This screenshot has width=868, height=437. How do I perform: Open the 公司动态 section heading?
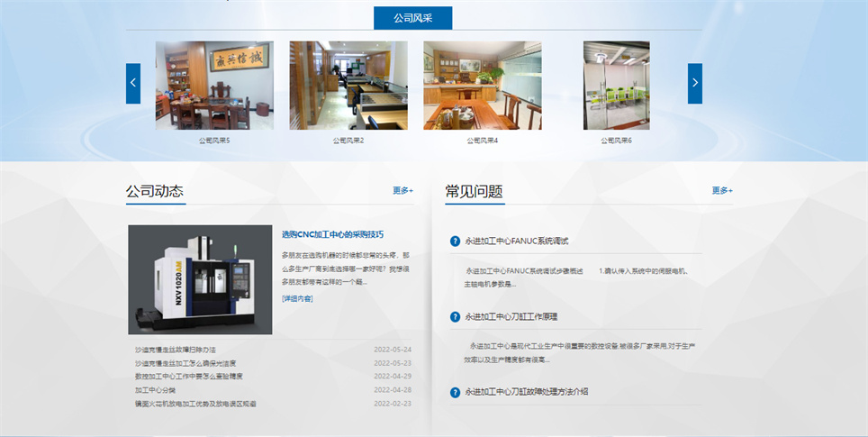pos(155,192)
